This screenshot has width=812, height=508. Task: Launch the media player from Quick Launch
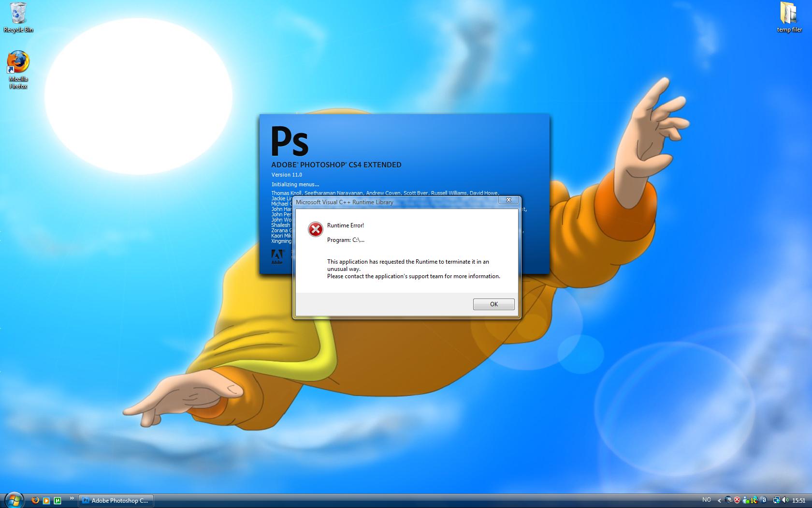46,500
